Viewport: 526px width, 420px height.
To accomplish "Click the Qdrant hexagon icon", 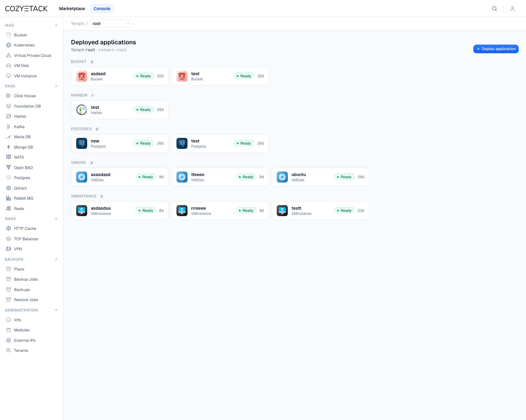I will point(9,188).
